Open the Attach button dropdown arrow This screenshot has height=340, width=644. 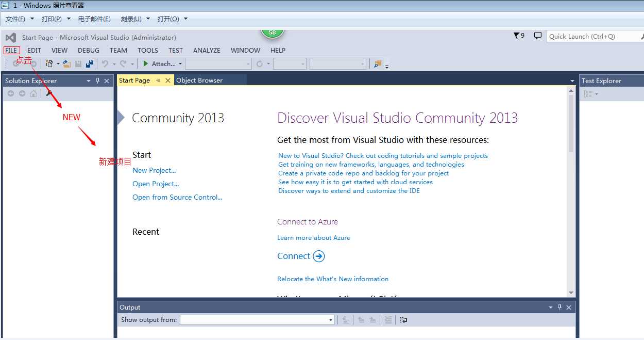tap(180, 64)
